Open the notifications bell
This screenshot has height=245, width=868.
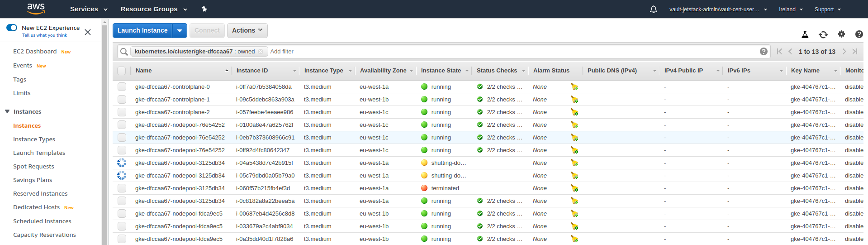pos(654,9)
